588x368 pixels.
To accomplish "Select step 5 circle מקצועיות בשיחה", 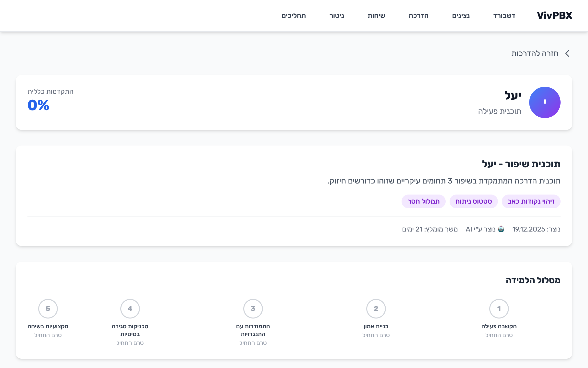I will (48, 308).
